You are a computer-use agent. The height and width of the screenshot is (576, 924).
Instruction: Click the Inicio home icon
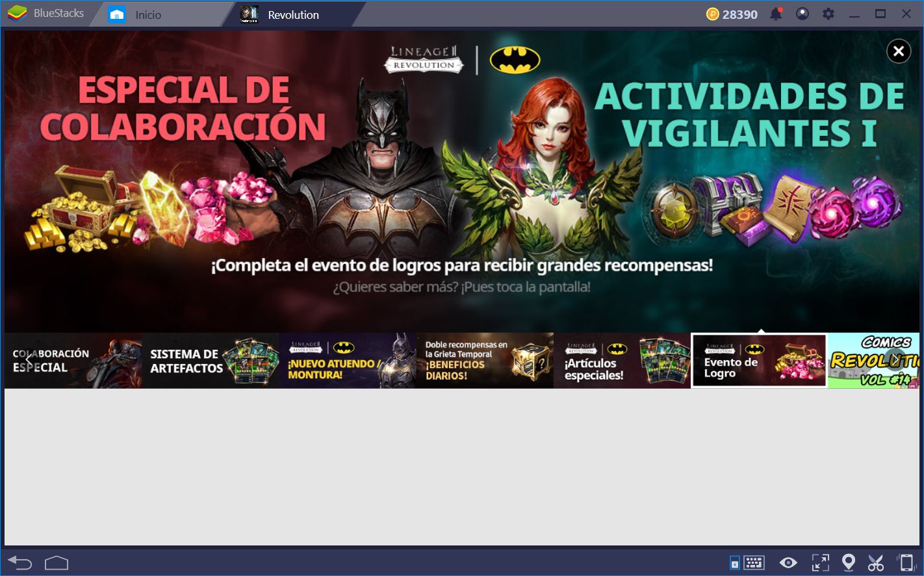pos(117,14)
